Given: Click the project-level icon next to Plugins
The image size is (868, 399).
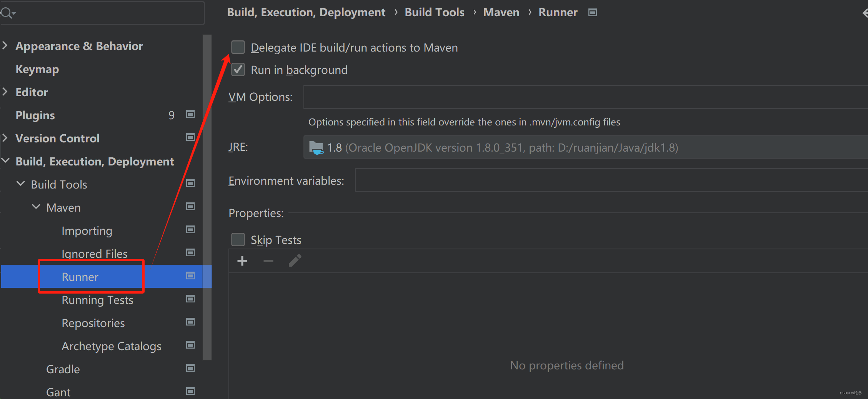Looking at the screenshot, I should tap(190, 114).
